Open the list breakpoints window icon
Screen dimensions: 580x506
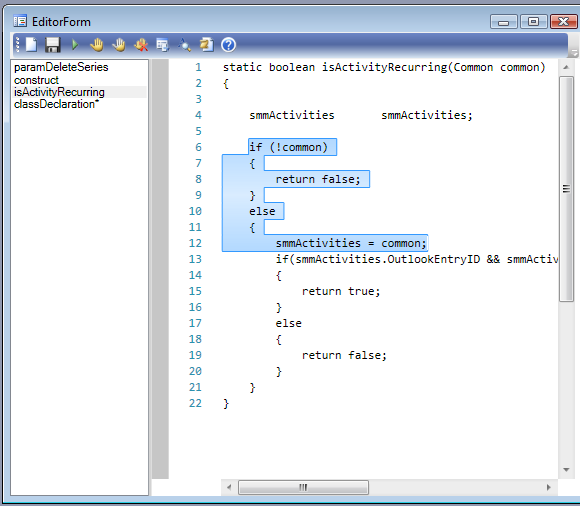point(162,45)
